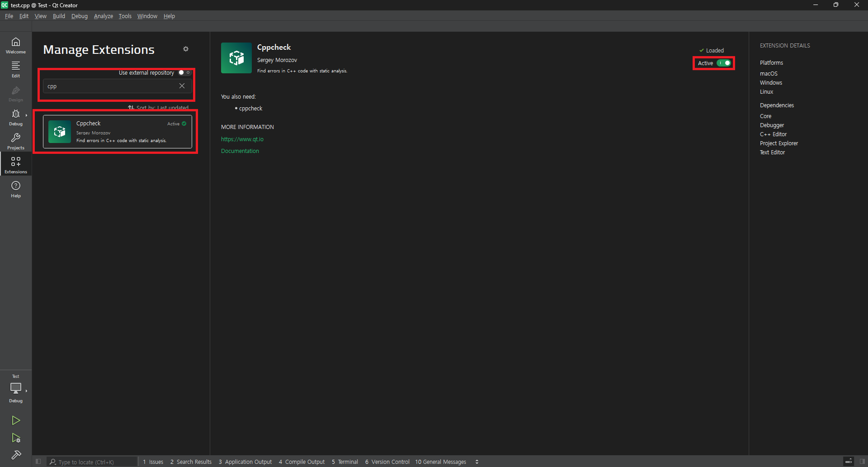Viewport: 868px width, 467px height.
Task: Show the Application Output pane
Action: [x=245, y=462]
